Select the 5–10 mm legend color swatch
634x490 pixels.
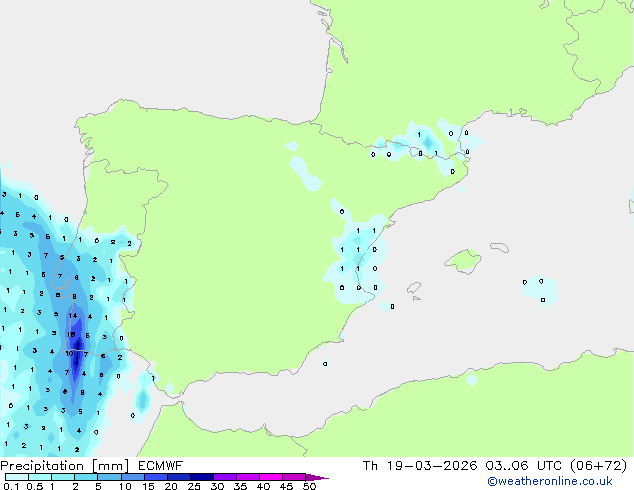(110, 477)
